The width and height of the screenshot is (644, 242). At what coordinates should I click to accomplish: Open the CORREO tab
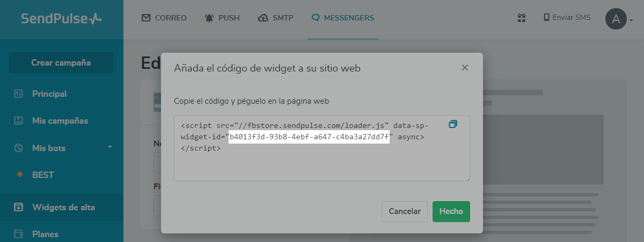point(164,18)
